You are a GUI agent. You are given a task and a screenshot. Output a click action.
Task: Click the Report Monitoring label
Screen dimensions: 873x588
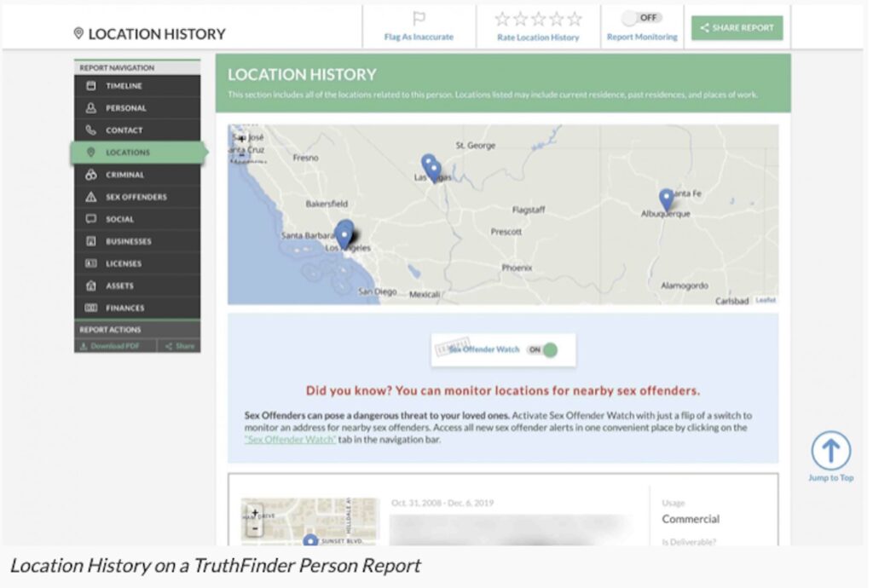coord(642,37)
